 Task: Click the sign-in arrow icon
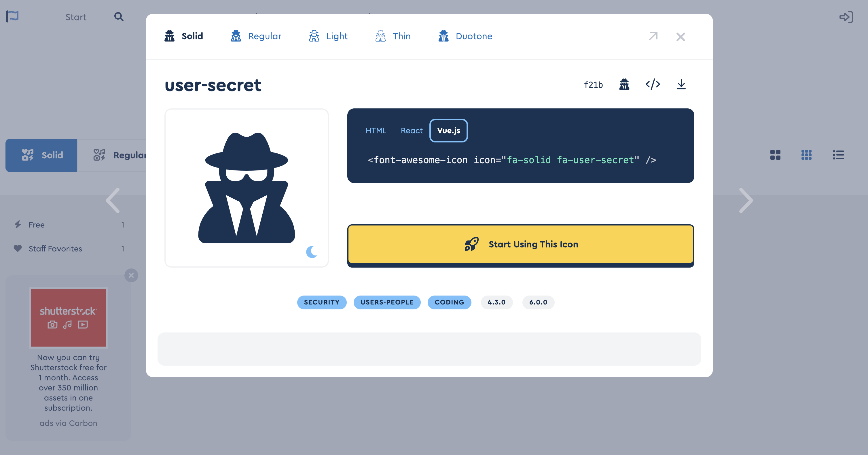coord(846,17)
